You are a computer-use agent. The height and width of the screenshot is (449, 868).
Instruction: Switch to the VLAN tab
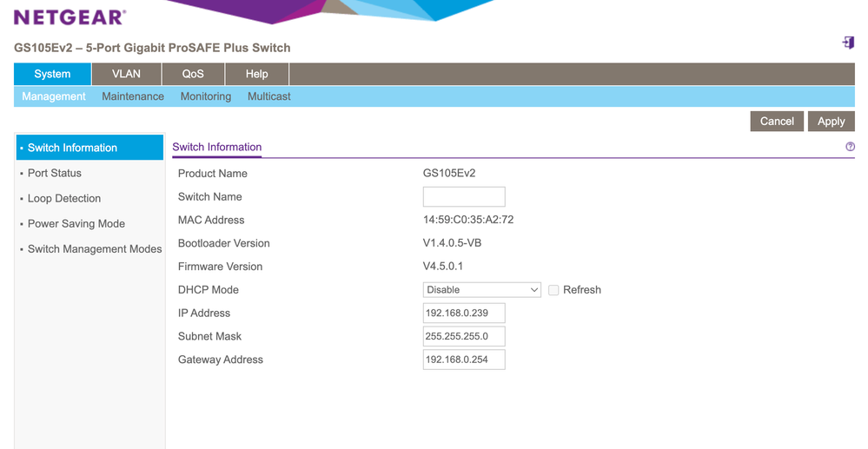pos(126,74)
